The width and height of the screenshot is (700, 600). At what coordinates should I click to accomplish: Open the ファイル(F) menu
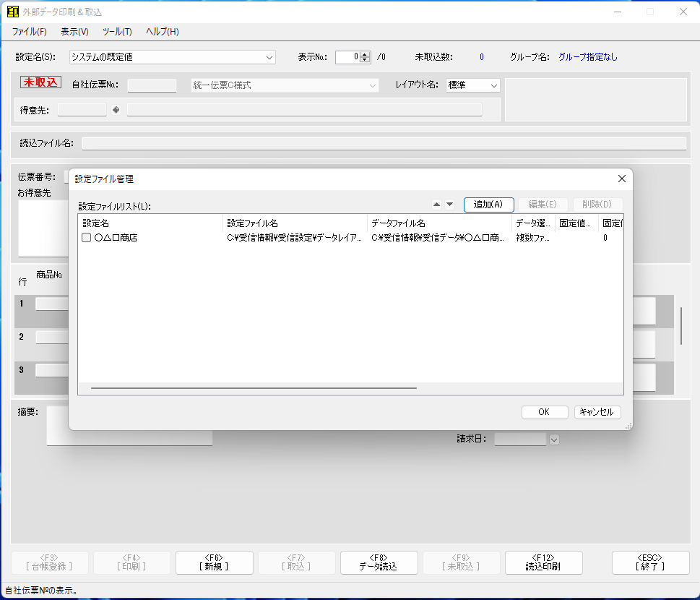[29, 32]
